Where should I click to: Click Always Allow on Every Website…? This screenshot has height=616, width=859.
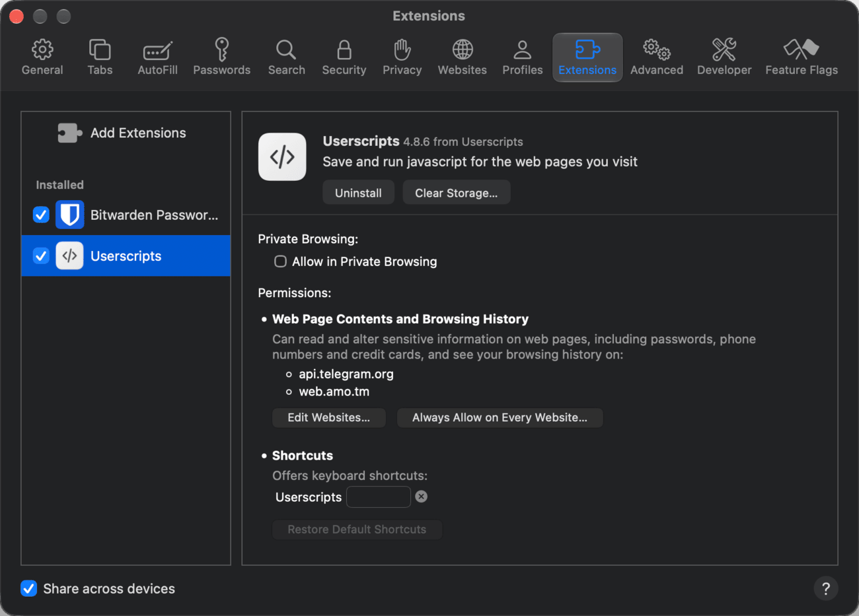pos(500,417)
